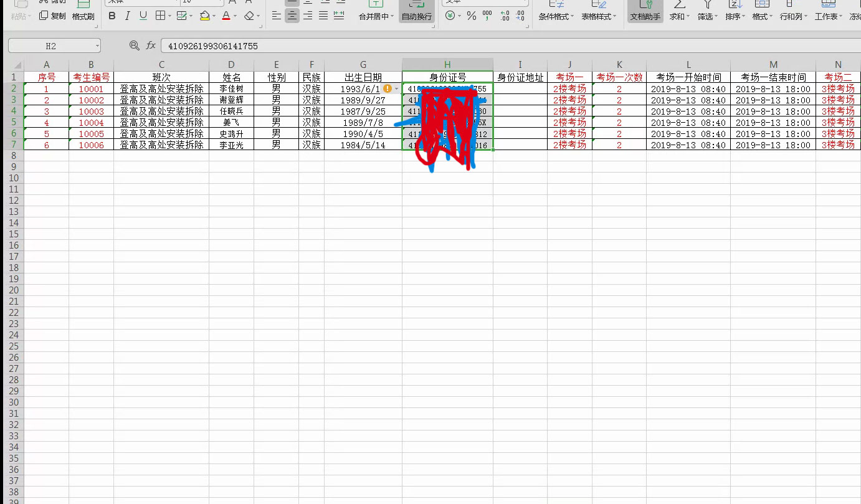Click the name cell 任晓兵

(231, 112)
